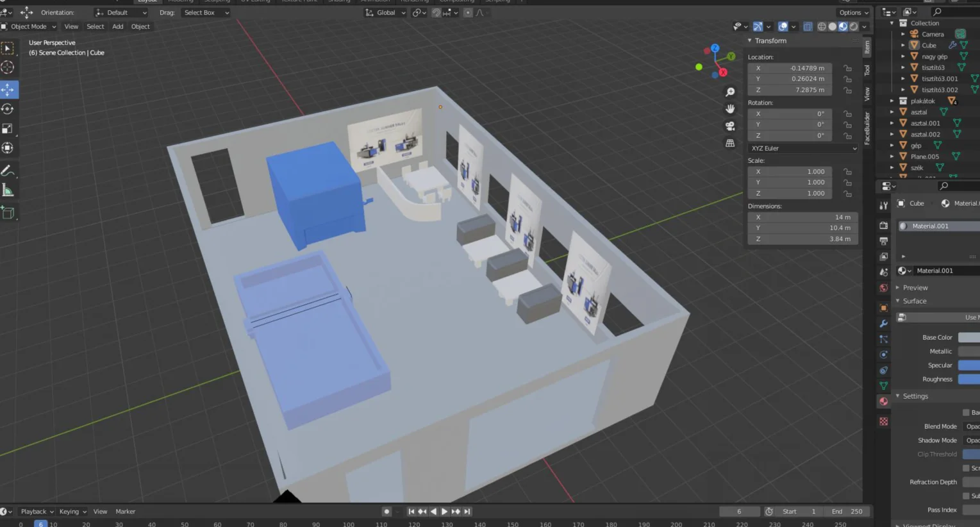The height and width of the screenshot is (527, 980).
Task: Select the Measure tool
Action: tap(8, 190)
